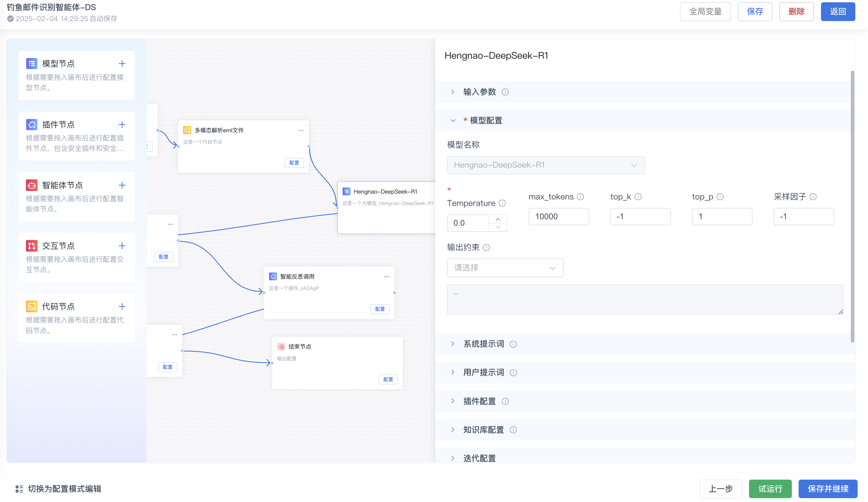Viewport: 868px width, 502px height.
Task: Click info icon next to max_tokens
Action: pyautogui.click(x=581, y=197)
